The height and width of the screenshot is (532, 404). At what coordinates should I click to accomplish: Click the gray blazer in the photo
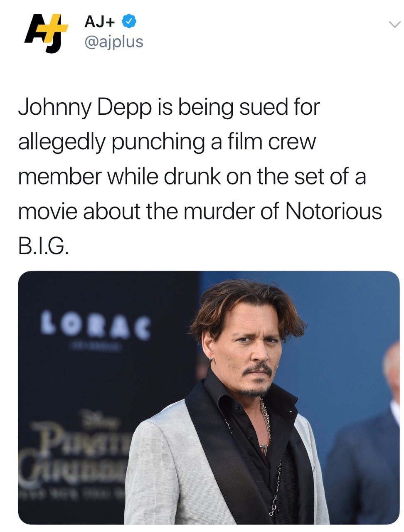pos(175,465)
